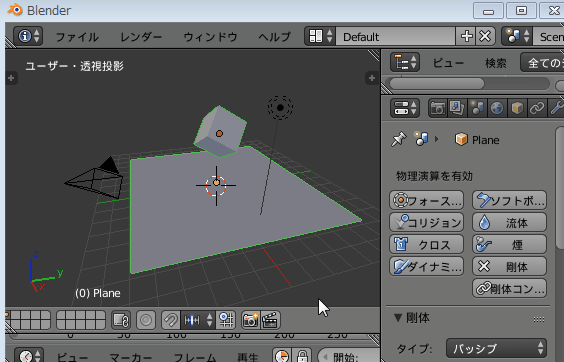Screen dimensions: 564x362
Task: Click the 剛体 panel drag grip
Action: [x=539, y=319]
